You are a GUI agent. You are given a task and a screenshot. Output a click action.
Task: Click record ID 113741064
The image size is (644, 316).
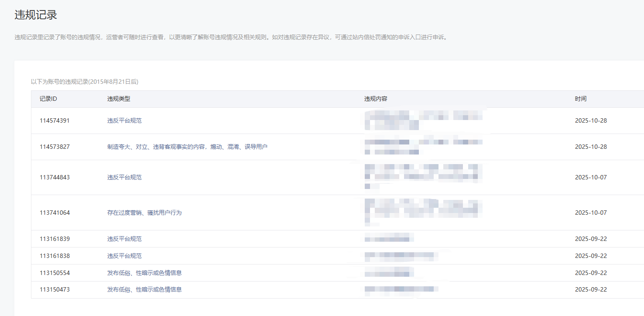(x=55, y=213)
